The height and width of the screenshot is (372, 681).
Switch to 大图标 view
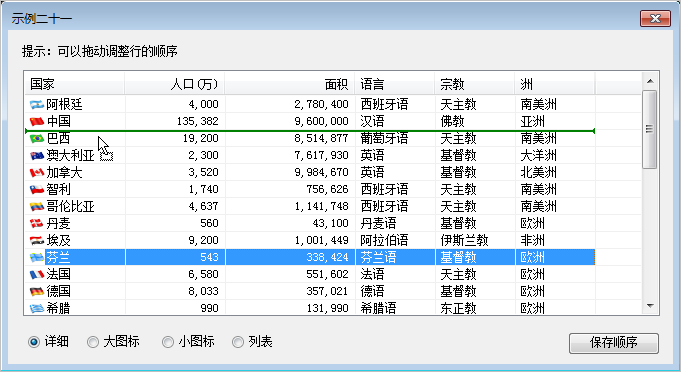click(93, 342)
